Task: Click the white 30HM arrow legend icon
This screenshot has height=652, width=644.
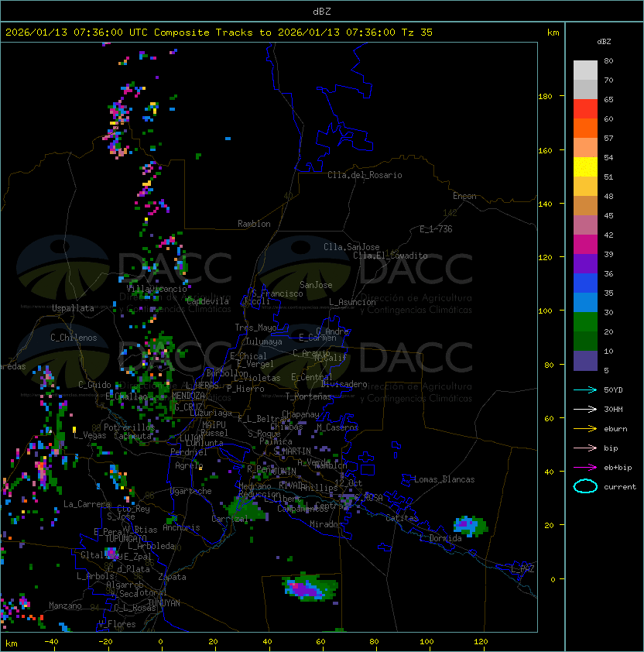Action: (x=585, y=409)
